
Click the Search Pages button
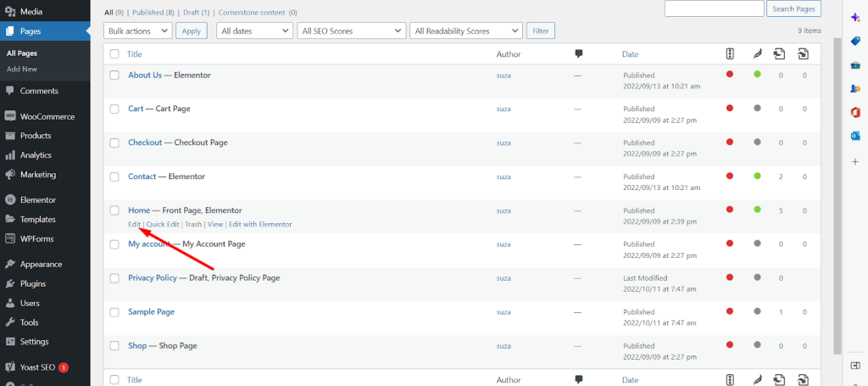coord(793,8)
